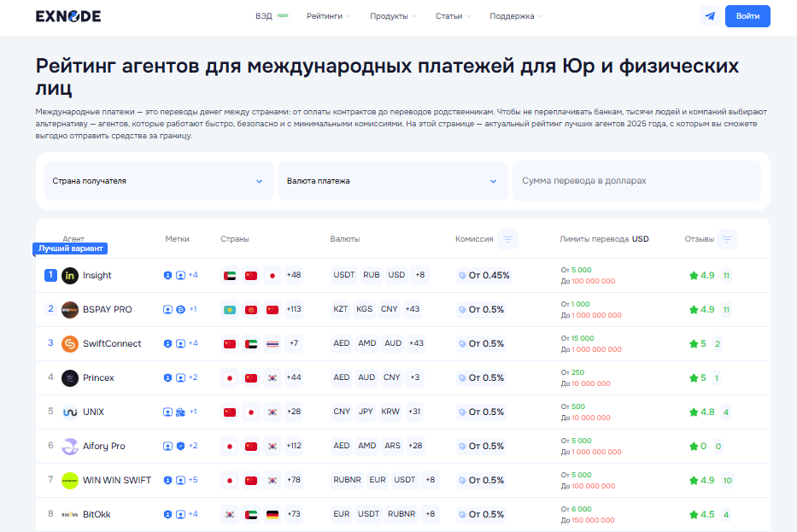797x532 pixels.
Task: Click the first tag icon in Insight row
Action: tap(167, 276)
